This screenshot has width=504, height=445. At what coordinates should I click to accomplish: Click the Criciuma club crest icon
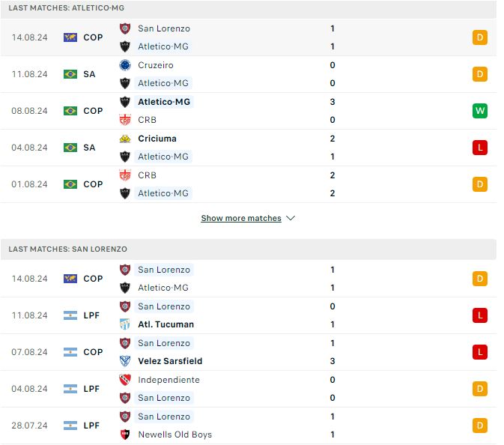coord(125,139)
